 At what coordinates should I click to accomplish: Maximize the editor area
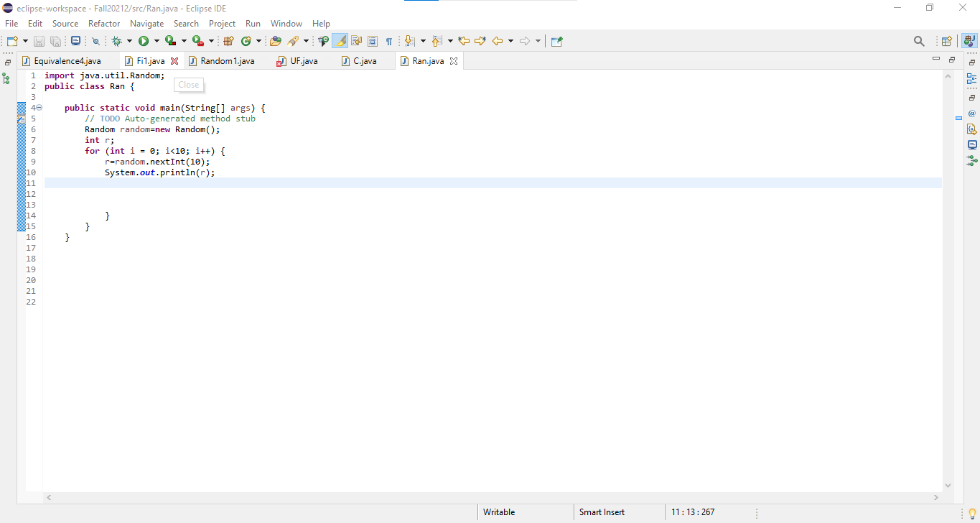tap(952, 59)
